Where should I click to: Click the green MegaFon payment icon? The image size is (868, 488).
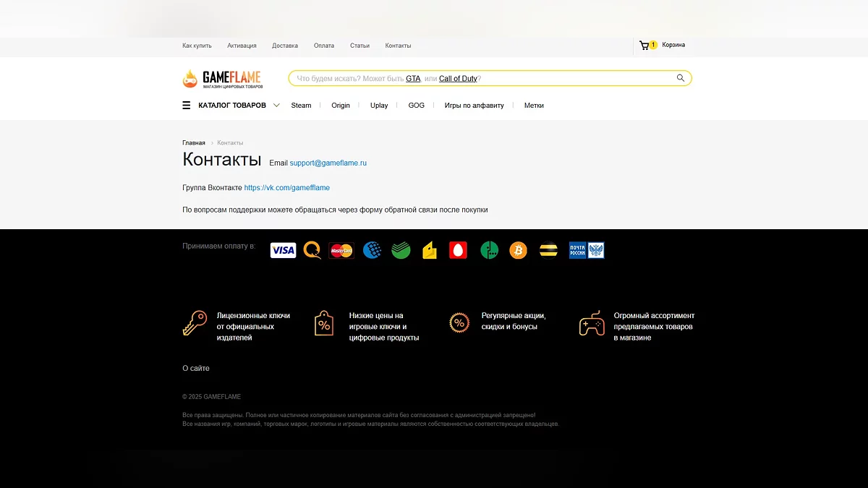click(x=490, y=250)
